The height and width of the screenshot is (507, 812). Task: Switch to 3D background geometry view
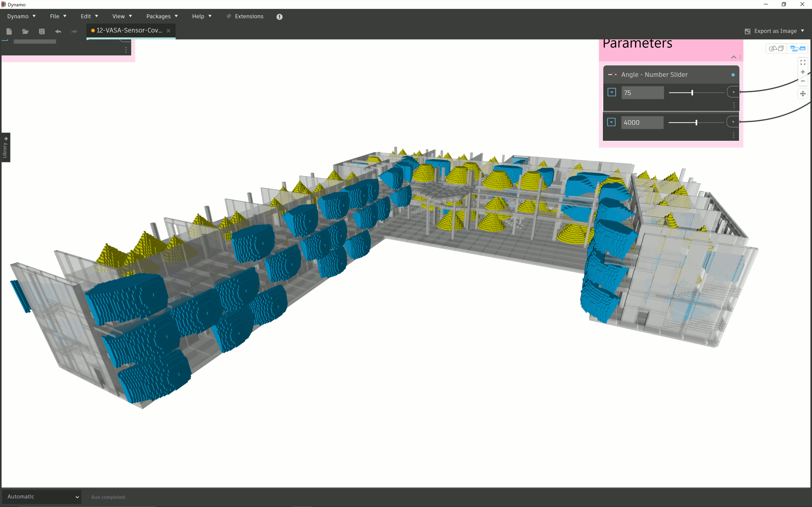coord(776,49)
